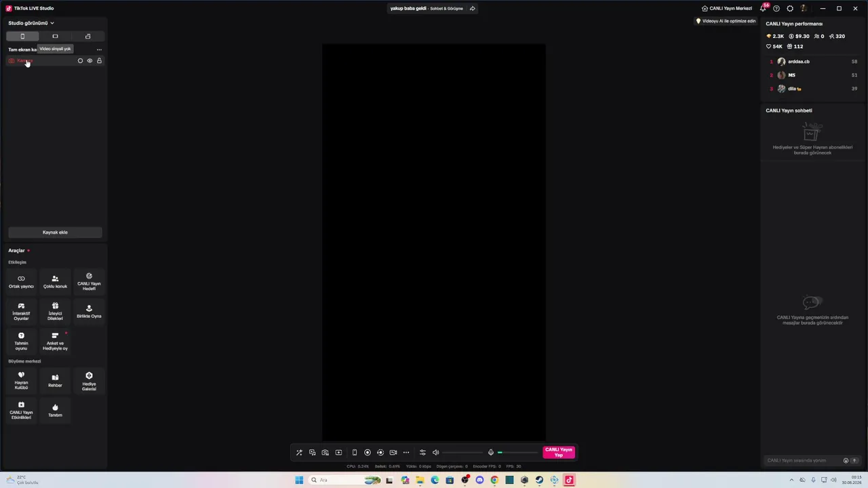Open the Çoklu konuk tool
Screen dimensions: 868x488
(x=55, y=281)
